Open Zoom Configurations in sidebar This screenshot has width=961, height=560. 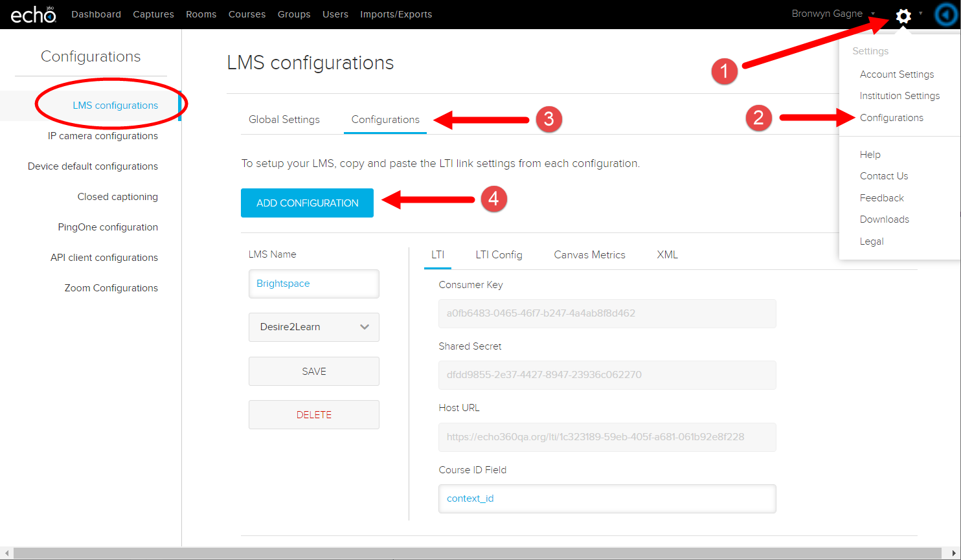[x=111, y=288]
